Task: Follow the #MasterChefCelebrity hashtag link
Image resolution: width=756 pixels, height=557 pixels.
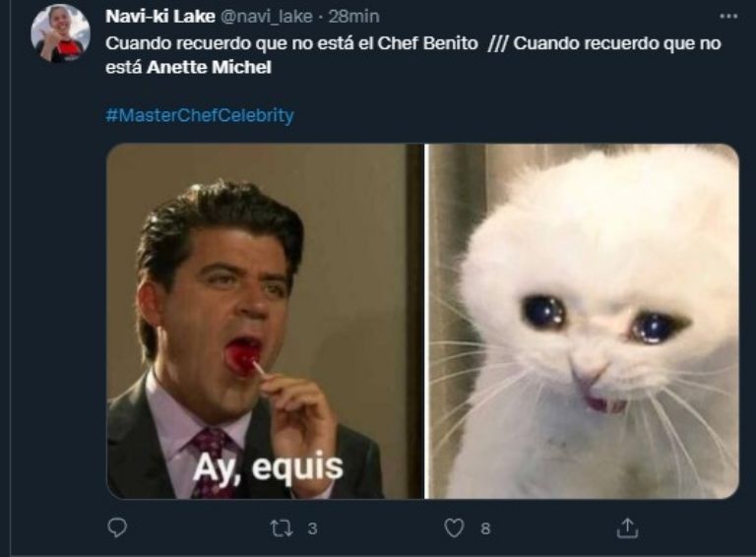Action: [200, 115]
